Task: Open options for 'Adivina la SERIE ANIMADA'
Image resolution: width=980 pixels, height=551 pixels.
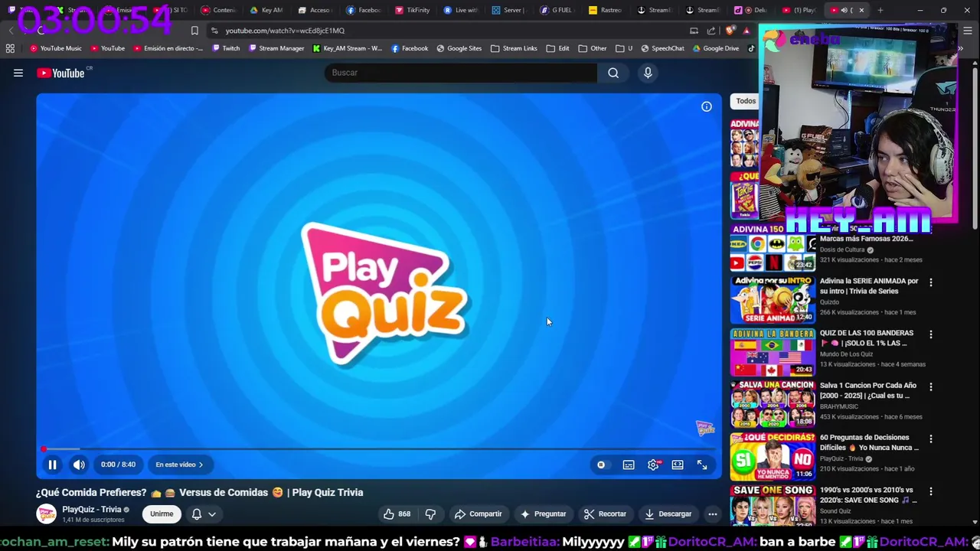Action: 931,282
